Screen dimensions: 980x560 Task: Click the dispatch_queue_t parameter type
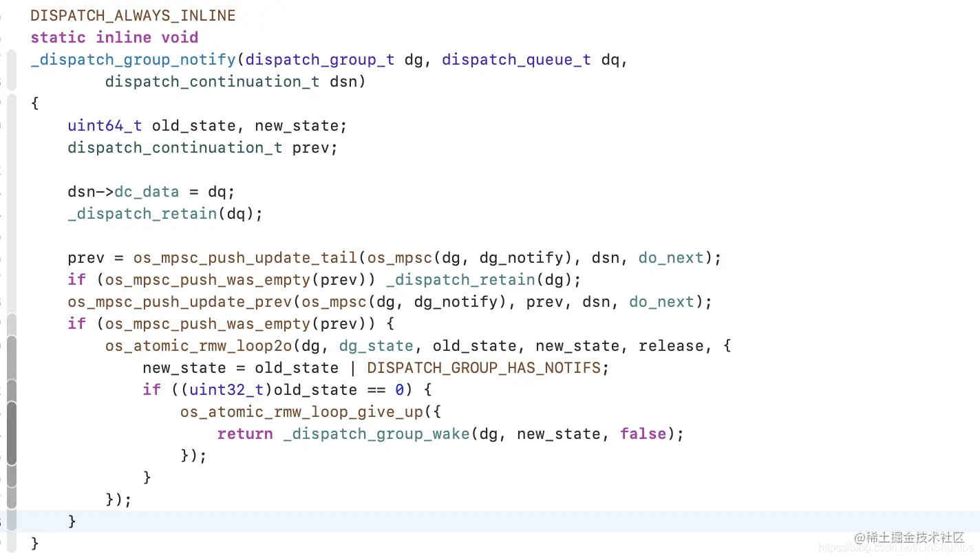[x=516, y=59]
